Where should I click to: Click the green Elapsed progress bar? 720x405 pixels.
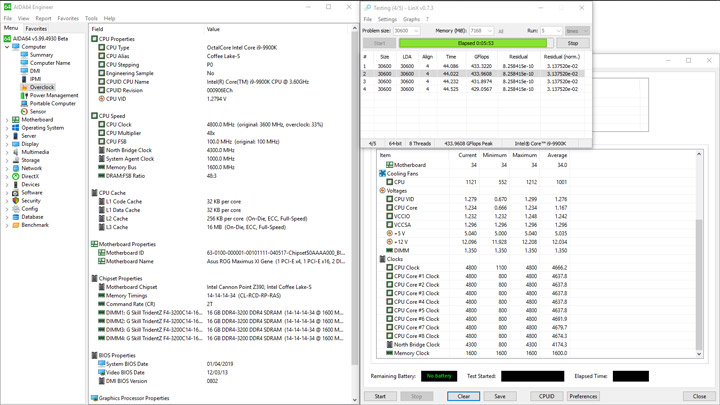click(x=475, y=43)
